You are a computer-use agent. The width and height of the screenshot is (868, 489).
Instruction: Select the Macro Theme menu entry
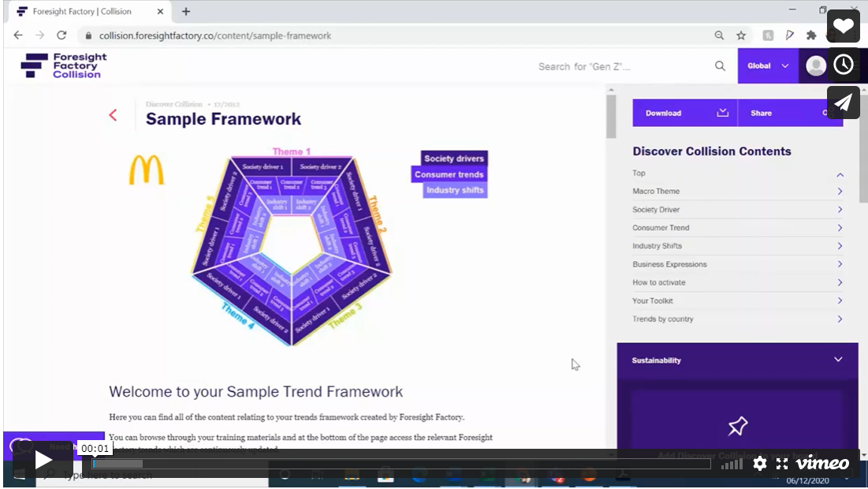coord(738,191)
